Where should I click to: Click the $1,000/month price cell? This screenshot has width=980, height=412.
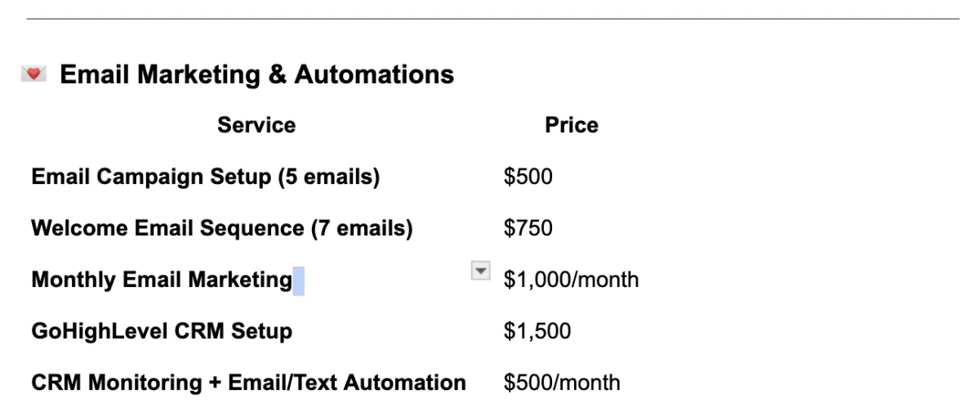coord(571,280)
